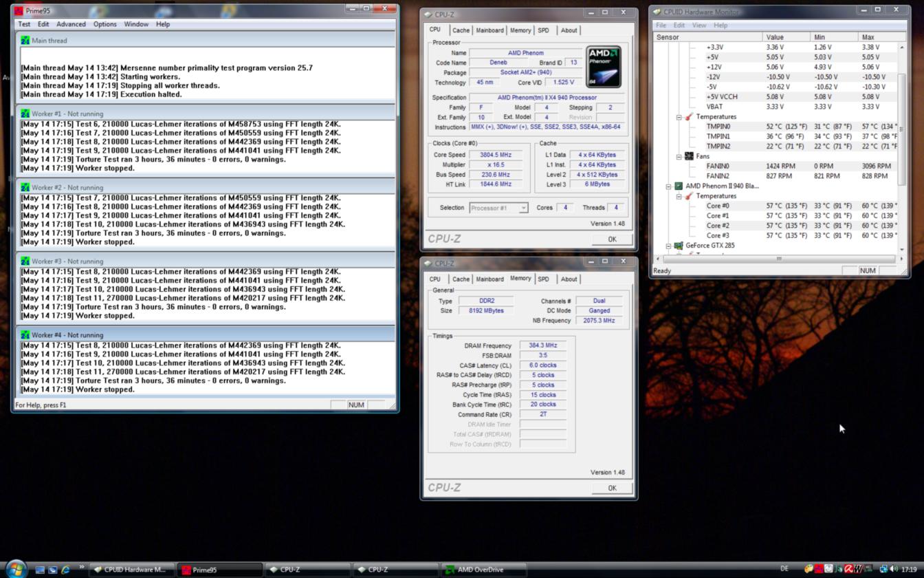Open About tab in the CPU-Z showing DRAM Frequency
Screen dimensions: 924x578
[569, 279]
